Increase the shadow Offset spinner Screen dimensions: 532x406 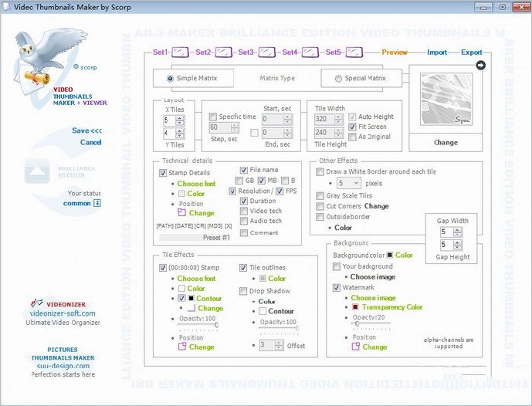pos(279,343)
